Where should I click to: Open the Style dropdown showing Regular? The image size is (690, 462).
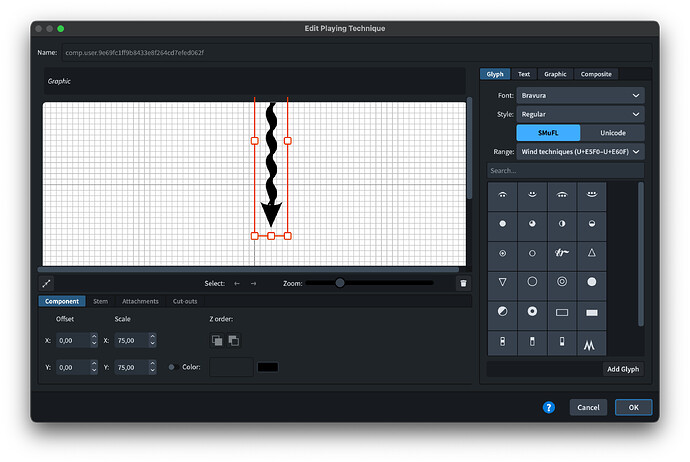580,114
